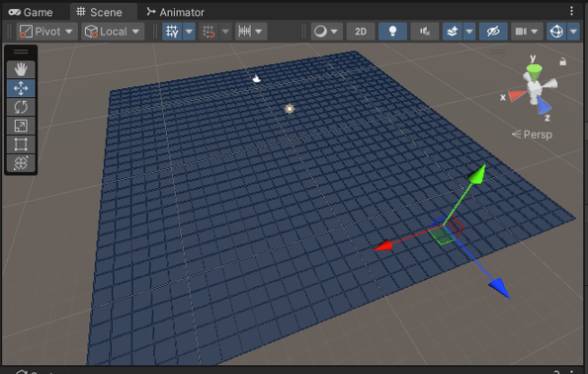Toggle hidden objects scene visibility
The image size is (588, 374).
(x=493, y=32)
